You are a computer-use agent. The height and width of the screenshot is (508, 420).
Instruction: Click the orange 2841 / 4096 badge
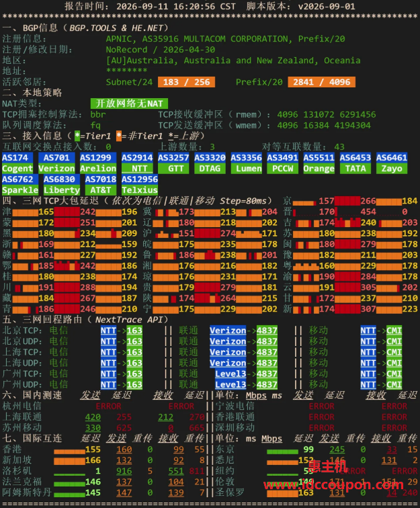(x=321, y=82)
